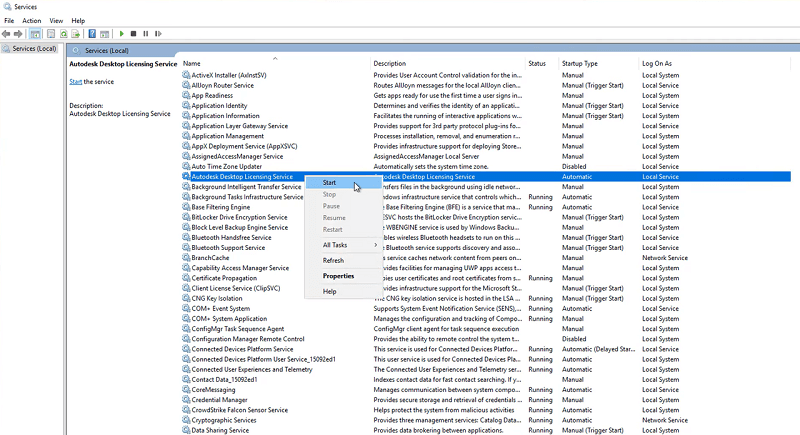This screenshot has height=435, width=800.
Task: Sort services by the Status column header
Action: pos(537,63)
